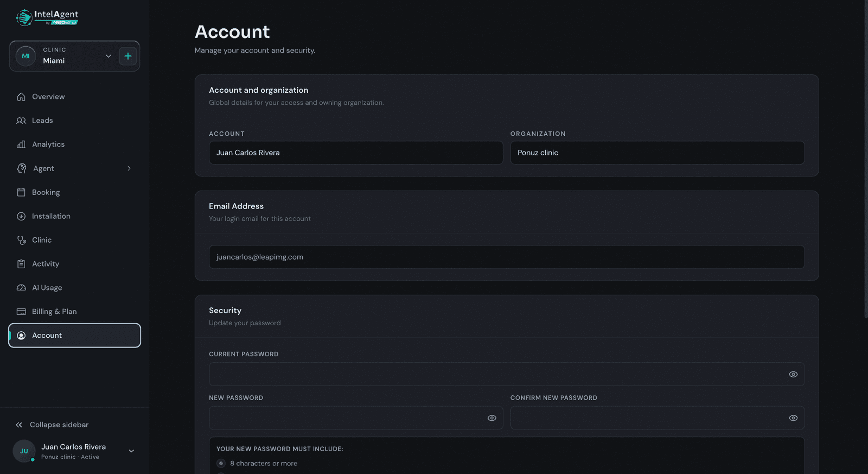Open Analytics section
The image size is (868, 474).
click(48, 144)
